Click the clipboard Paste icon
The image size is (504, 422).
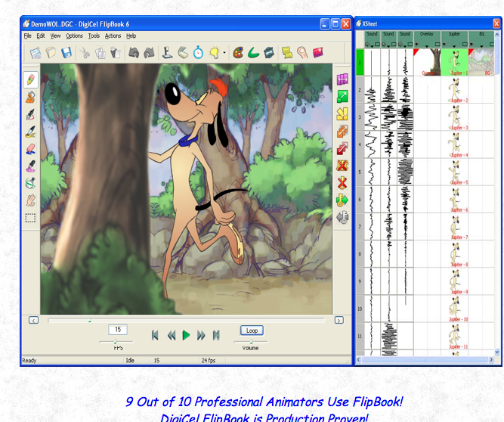(x=116, y=52)
